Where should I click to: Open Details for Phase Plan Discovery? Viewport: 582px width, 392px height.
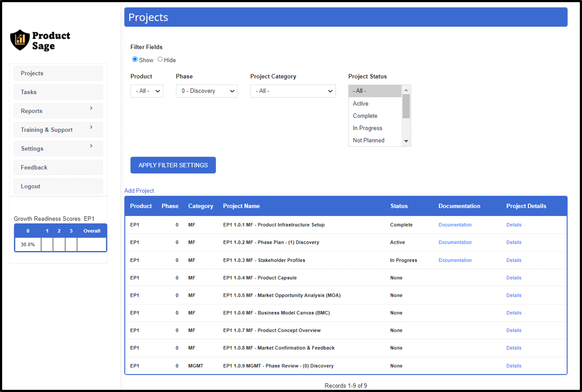pos(514,242)
